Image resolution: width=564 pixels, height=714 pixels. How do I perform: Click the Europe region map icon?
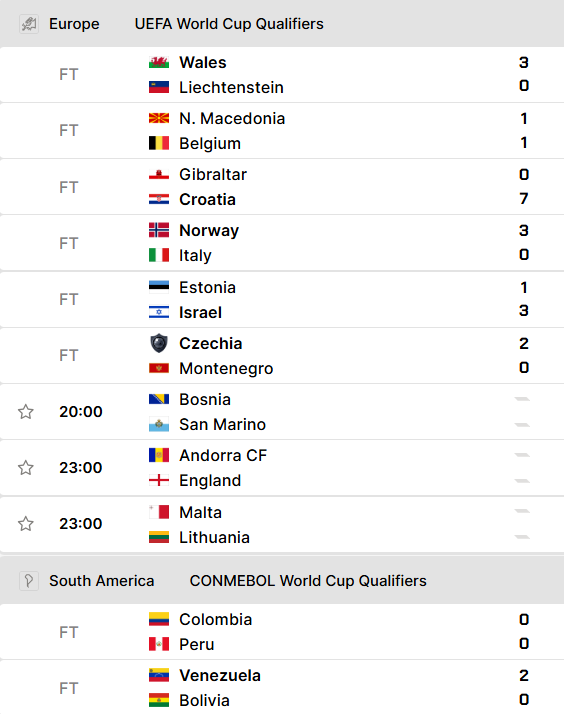point(29,24)
